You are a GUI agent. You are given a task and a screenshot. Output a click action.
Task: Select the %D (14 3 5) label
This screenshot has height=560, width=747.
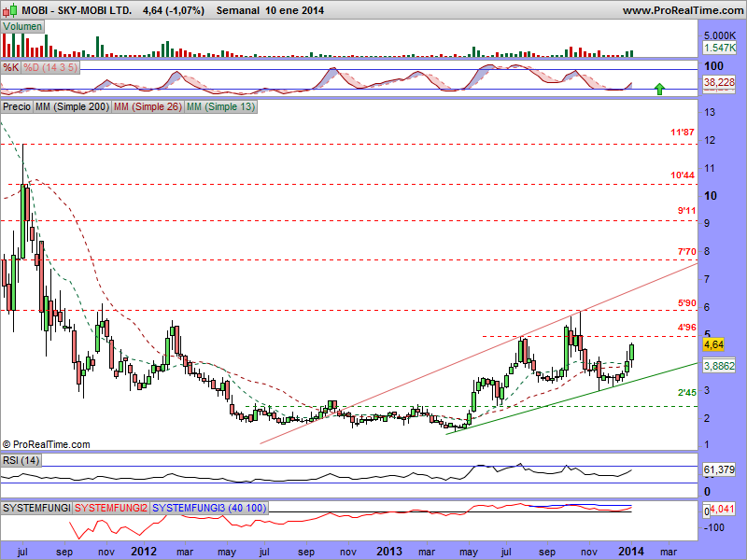(50, 67)
